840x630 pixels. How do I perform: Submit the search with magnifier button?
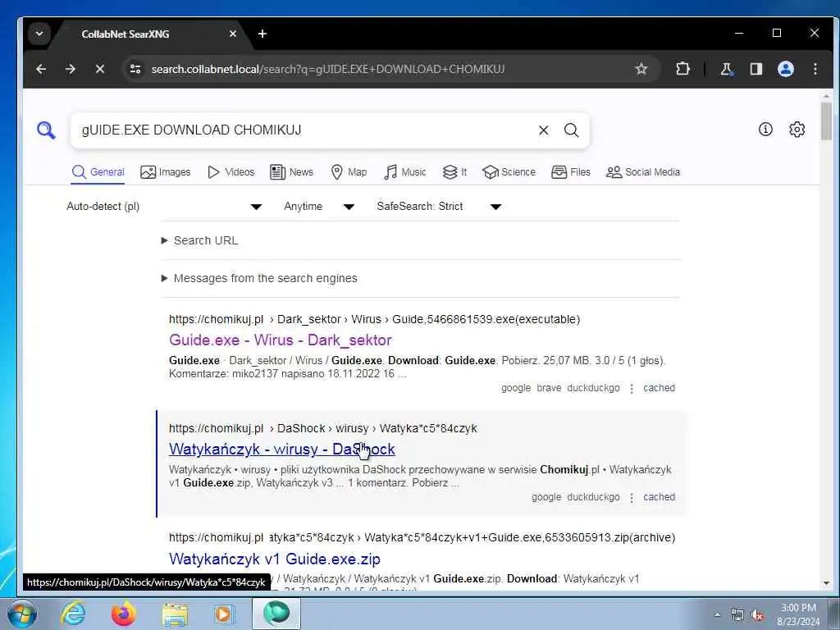click(x=572, y=130)
